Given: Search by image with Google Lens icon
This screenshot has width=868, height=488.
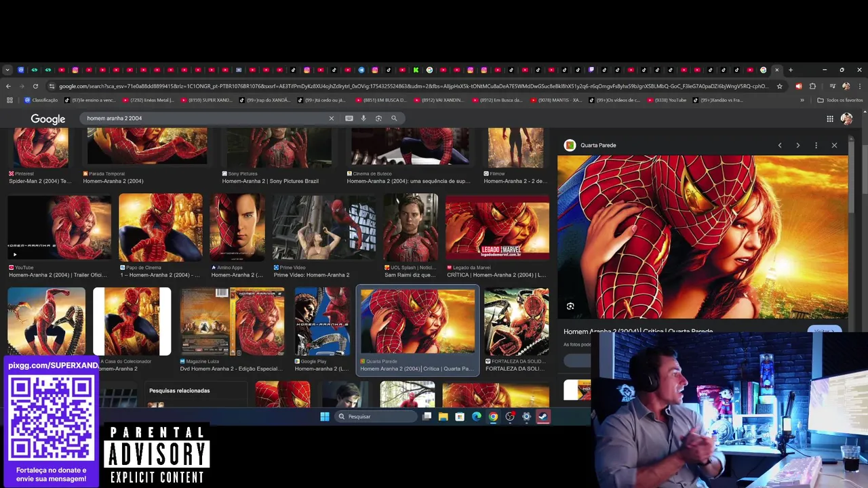Looking at the screenshot, I should tap(378, 118).
